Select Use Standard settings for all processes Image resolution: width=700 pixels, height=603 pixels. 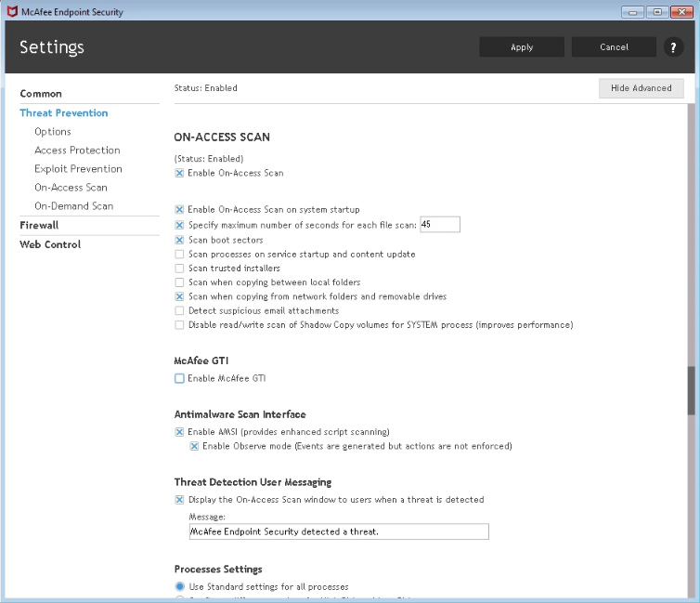click(x=180, y=586)
